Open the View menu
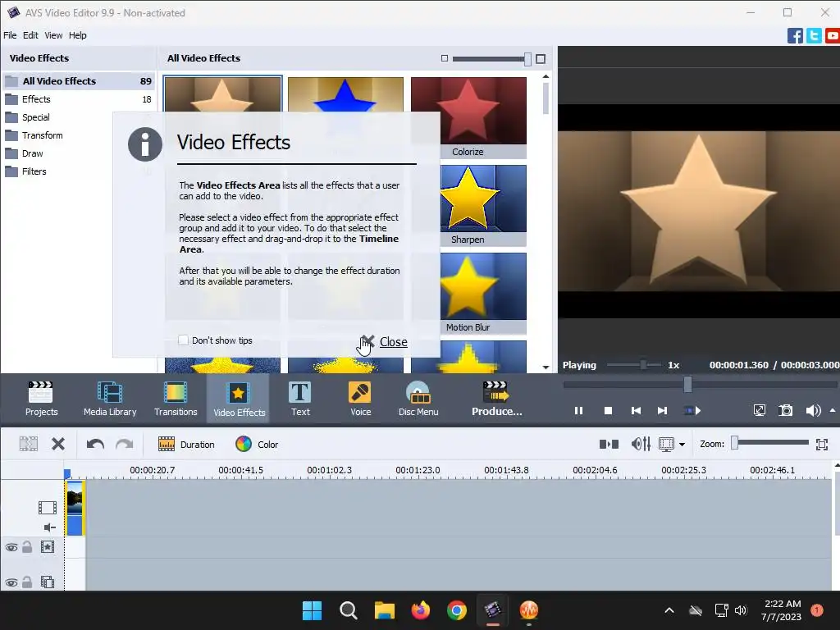 coord(53,35)
